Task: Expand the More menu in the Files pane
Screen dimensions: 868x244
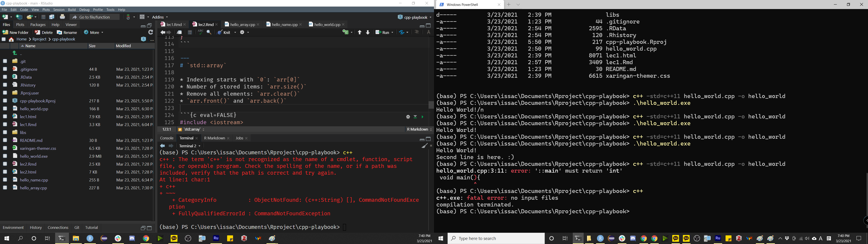Action: [93, 32]
